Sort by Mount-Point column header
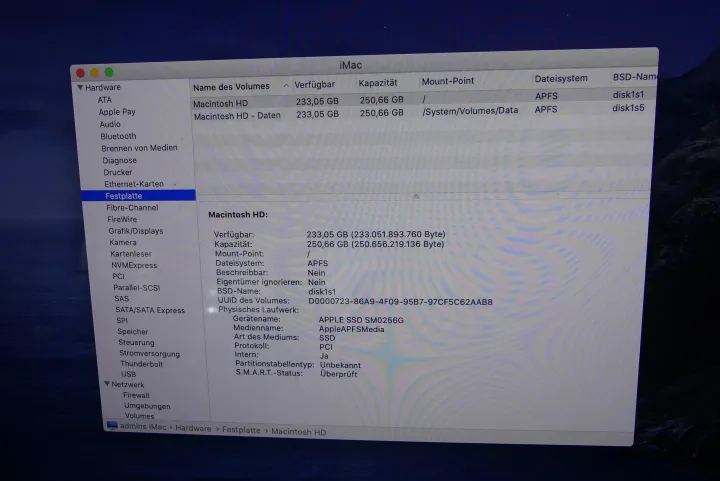The image size is (720, 481). coord(448,81)
